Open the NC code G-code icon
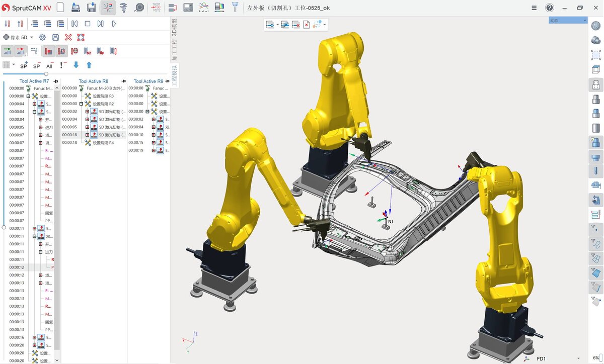This screenshot has width=604, height=364. (156, 8)
